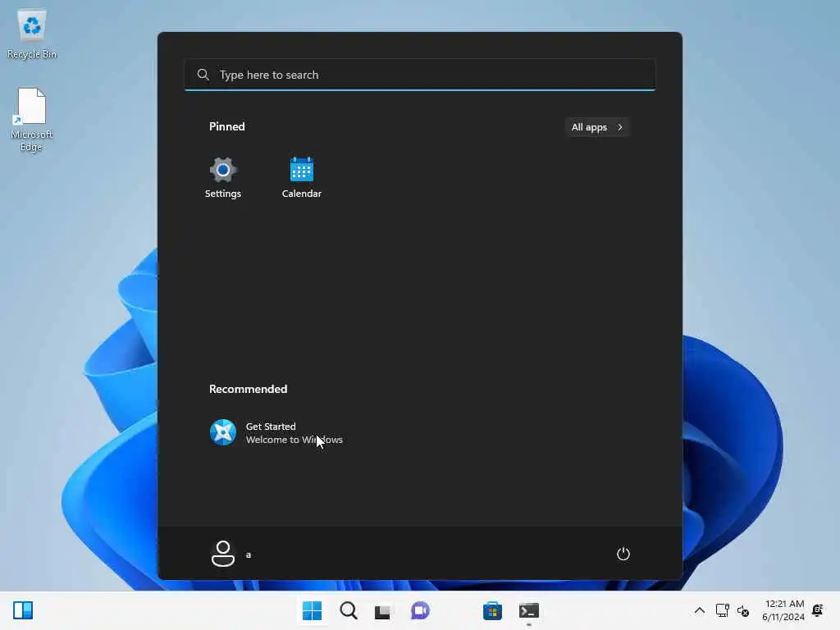840x630 pixels.
Task: Click All apps button
Action: pyautogui.click(x=597, y=127)
